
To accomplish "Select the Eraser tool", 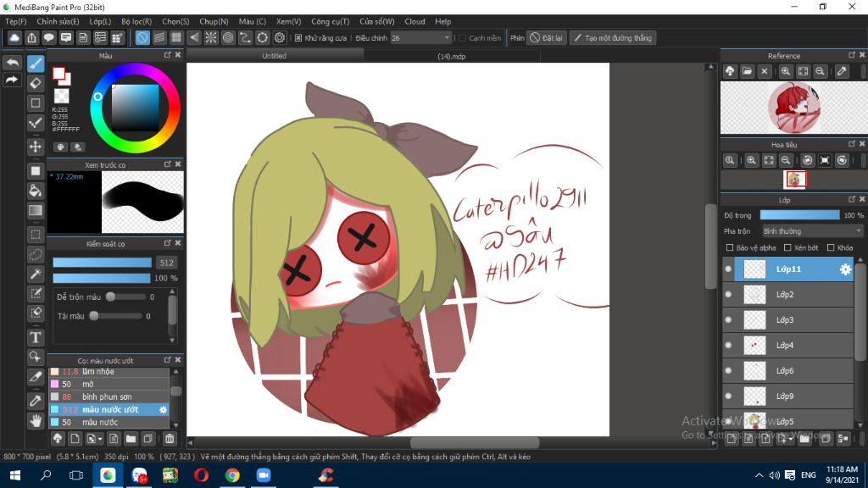I will pyautogui.click(x=36, y=83).
